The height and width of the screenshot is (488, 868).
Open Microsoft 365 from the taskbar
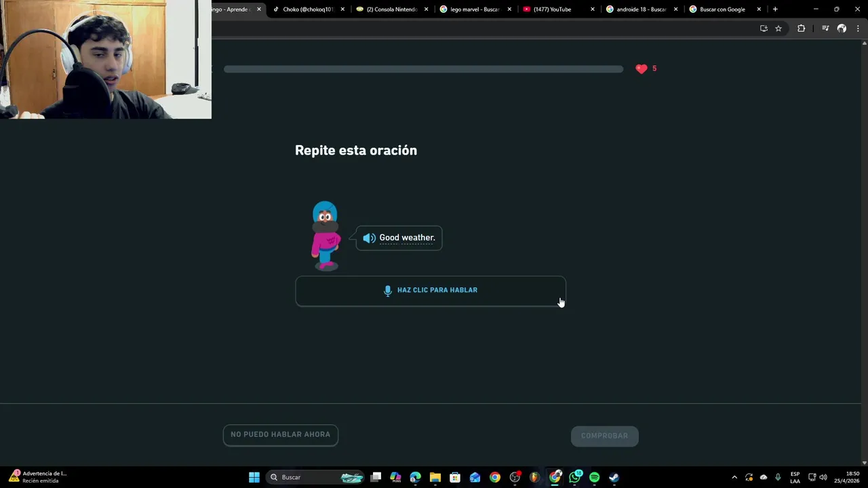pyautogui.click(x=396, y=477)
